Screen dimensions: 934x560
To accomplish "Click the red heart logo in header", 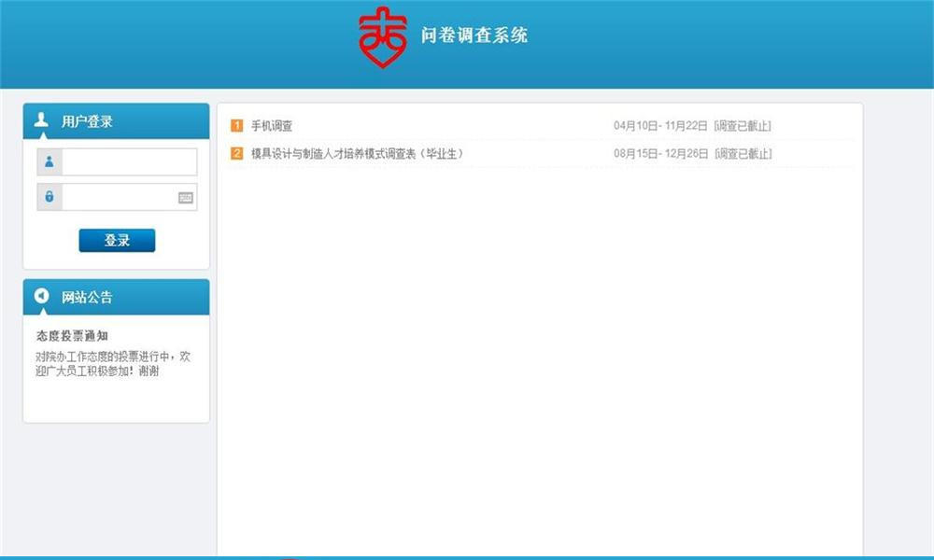I will pos(382,37).
